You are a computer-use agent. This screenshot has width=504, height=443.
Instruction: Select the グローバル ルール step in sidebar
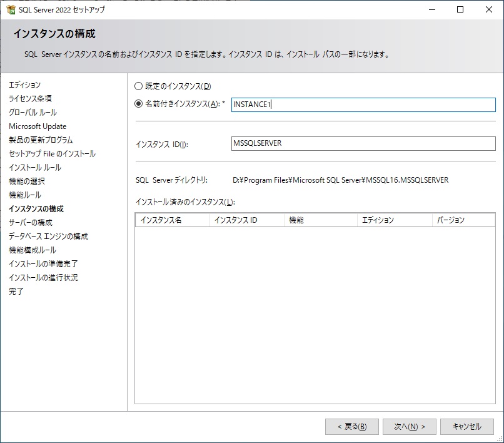[x=33, y=112]
